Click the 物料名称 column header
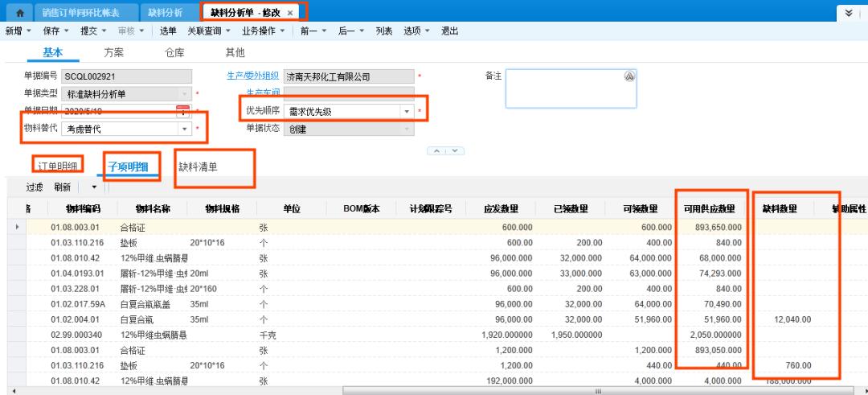868x395 pixels. pyautogui.click(x=153, y=209)
